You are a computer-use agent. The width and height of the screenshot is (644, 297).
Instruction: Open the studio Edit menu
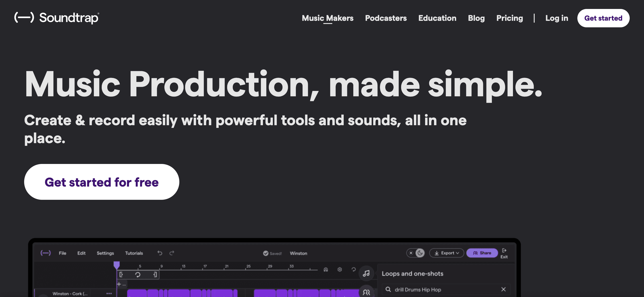81,253
